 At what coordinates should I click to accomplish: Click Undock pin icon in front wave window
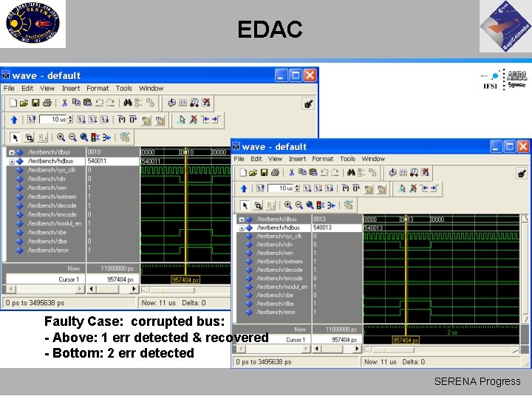click(x=522, y=174)
